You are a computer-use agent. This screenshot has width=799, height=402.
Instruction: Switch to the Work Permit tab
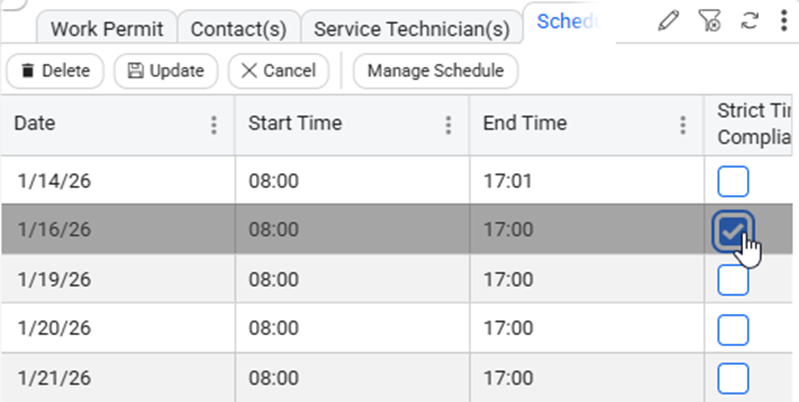pos(108,29)
